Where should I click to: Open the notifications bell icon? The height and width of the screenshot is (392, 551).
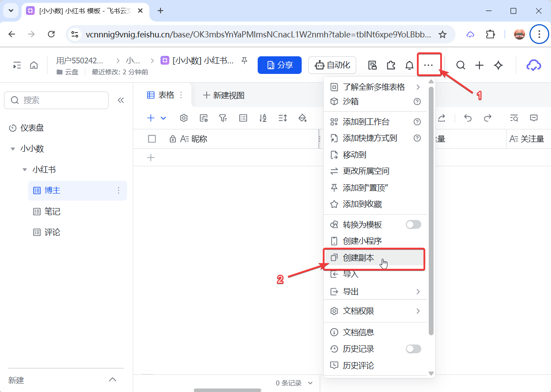tap(409, 65)
